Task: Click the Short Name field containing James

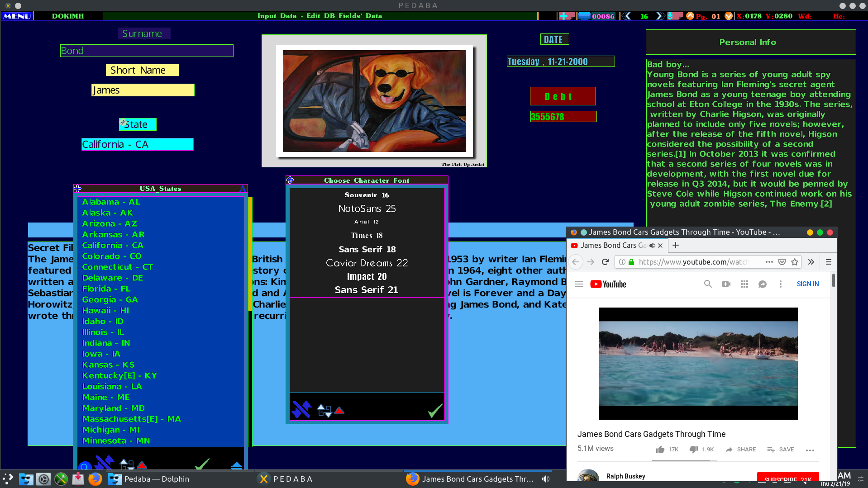Action: click(143, 90)
